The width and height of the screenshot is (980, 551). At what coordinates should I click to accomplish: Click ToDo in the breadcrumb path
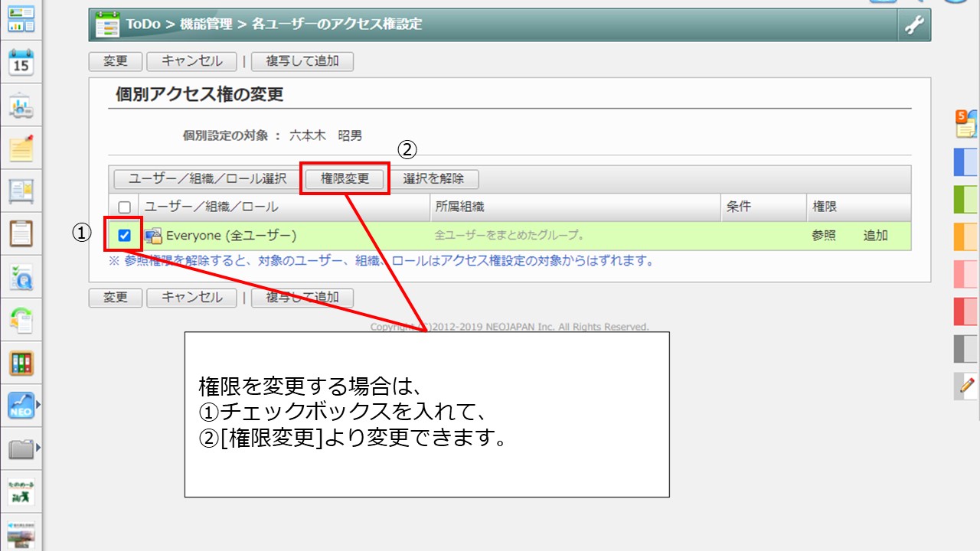143,24
